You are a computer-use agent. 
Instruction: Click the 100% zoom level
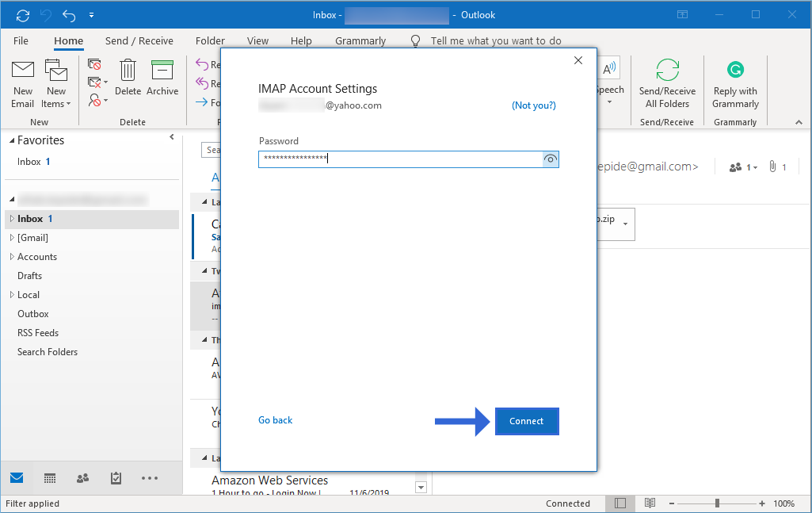pyautogui.click(x=784, y=503)
